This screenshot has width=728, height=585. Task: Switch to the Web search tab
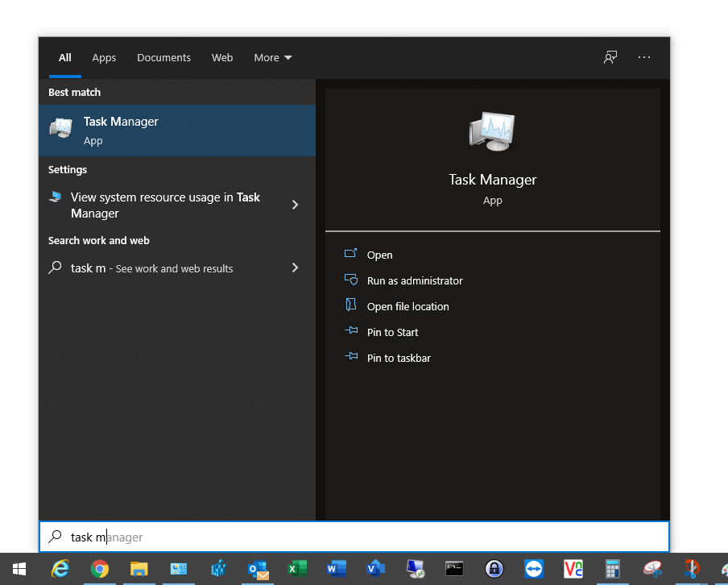pos(222,58)
